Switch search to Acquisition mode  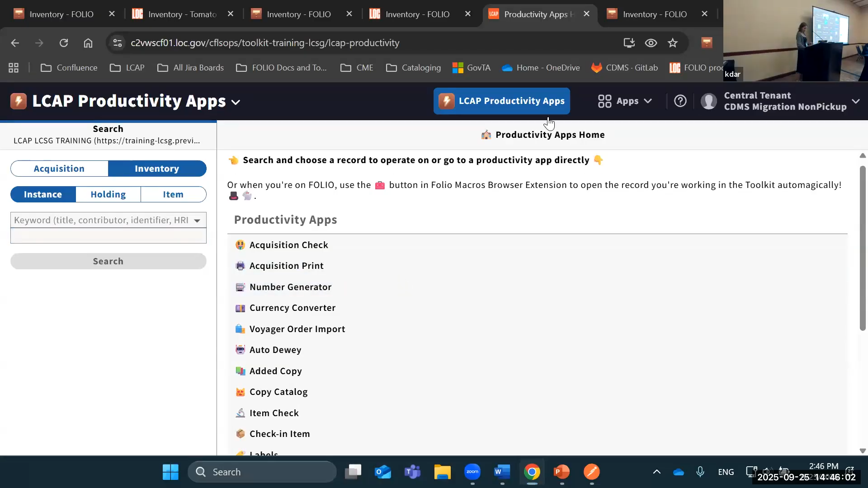pyautogui.click(x=59, y=169)
